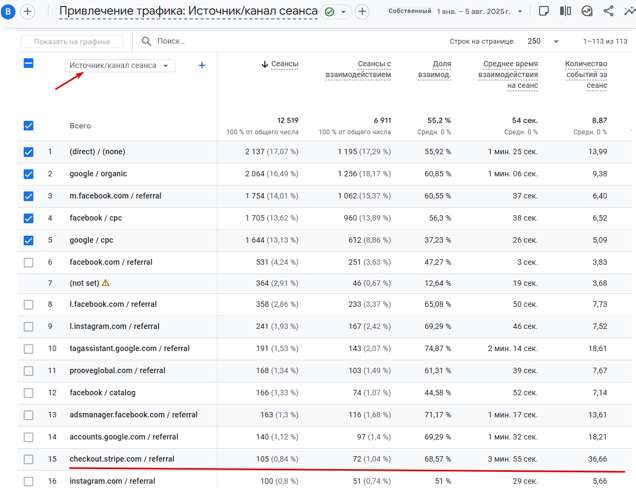Sort by the Доля взаимод. column header
The height and width of the screenshot is (491, 636).
click(434, 69)
